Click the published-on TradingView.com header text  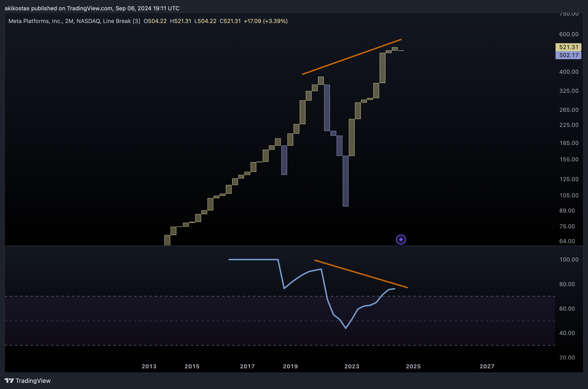(92, 8)
